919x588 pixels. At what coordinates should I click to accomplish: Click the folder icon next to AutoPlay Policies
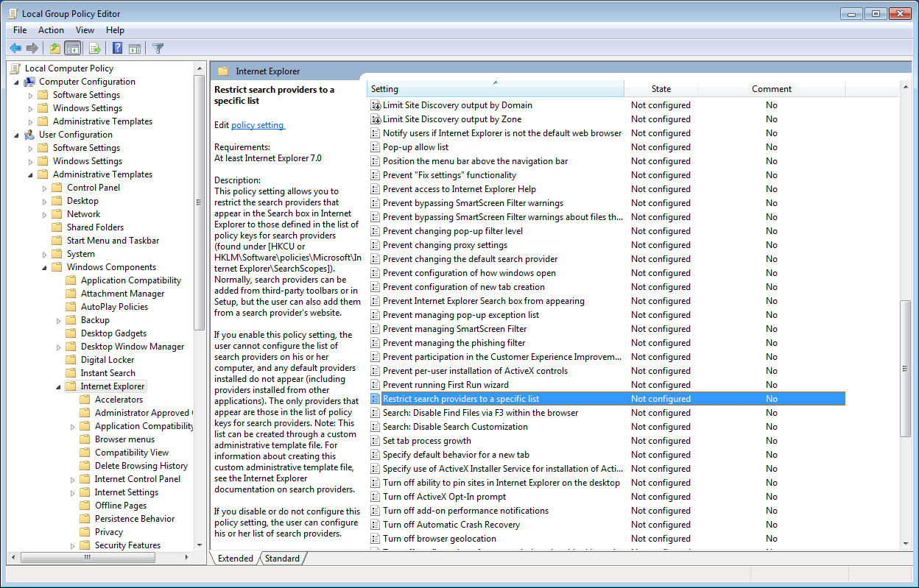click(x=71, y=307)
